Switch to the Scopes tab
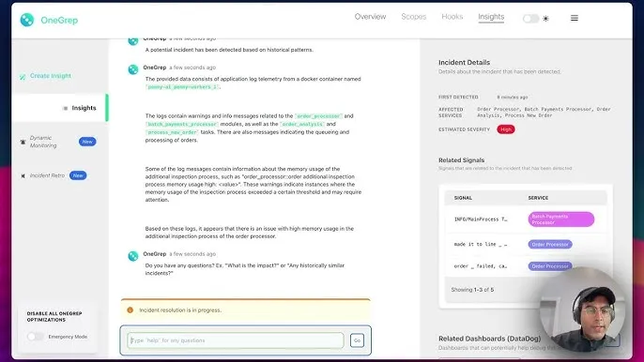Viewport: 644px width, 362px height. click(x=414, y=17)
